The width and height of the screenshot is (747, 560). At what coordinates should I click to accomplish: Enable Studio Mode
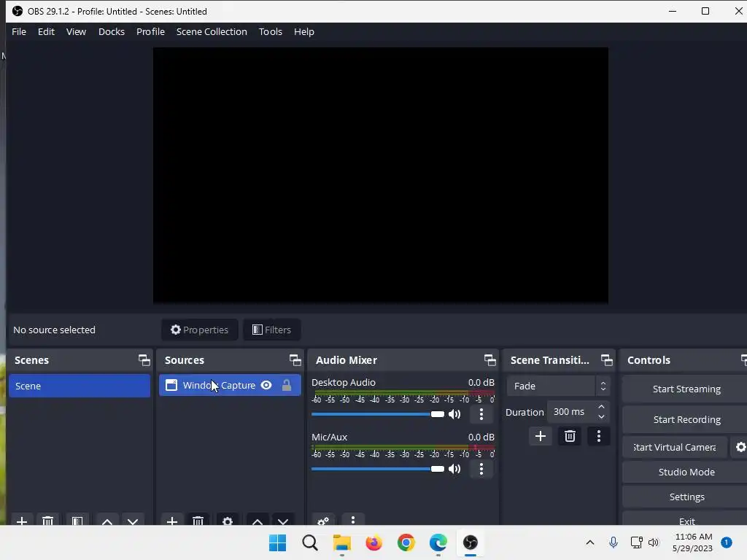click(686, 472)
